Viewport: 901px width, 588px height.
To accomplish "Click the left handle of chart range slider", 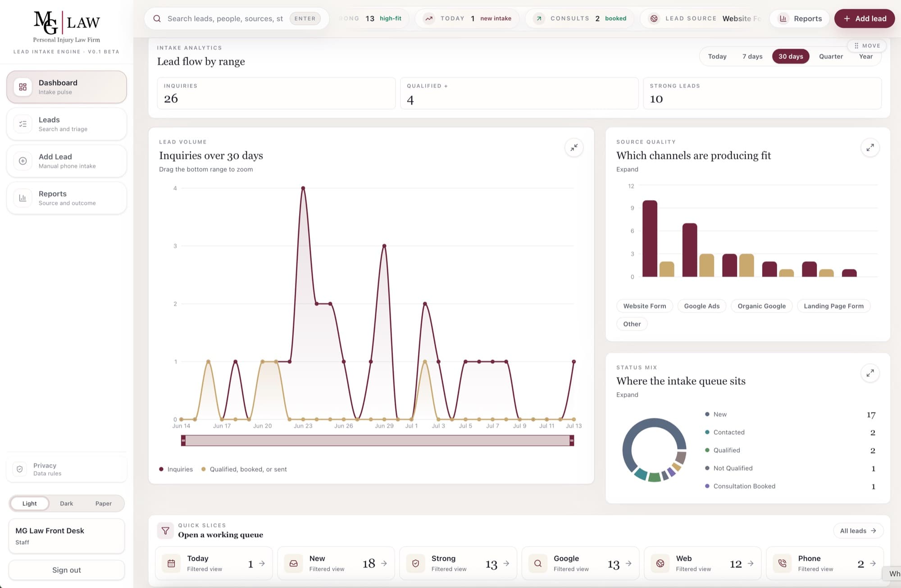I will click(183, 440).
